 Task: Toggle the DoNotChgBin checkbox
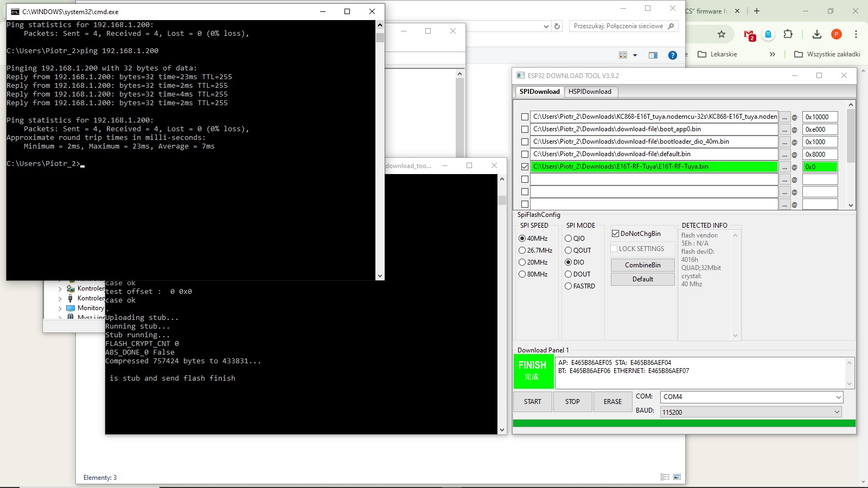pos(616,234)
